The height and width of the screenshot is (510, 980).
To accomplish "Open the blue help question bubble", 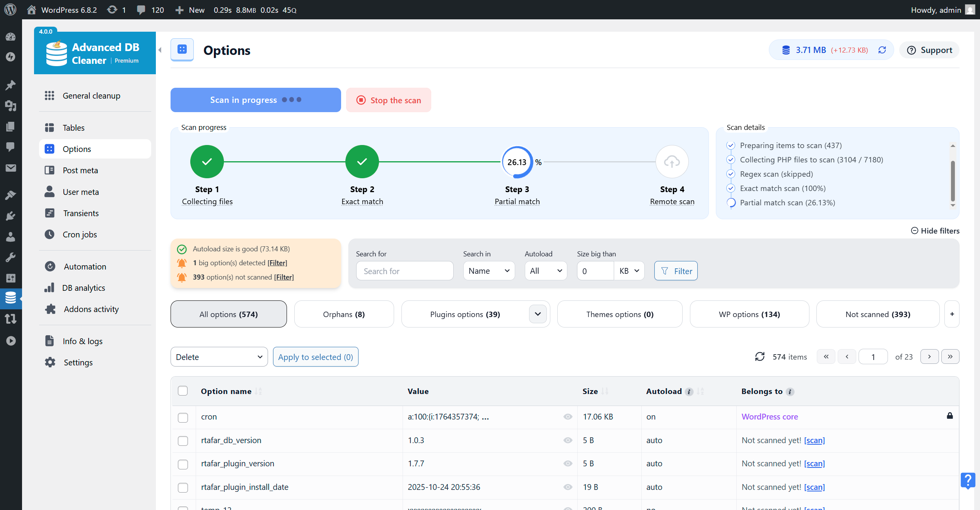I will coord(968,481).
